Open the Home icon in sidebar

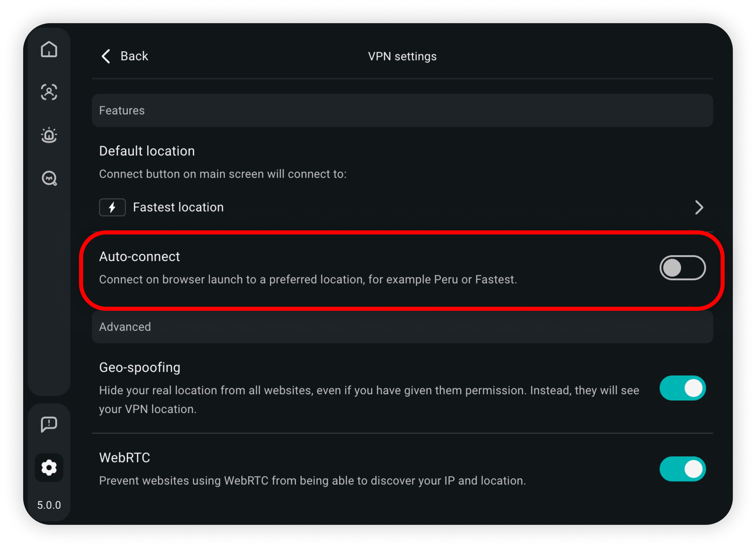click(x=49, y=49)
